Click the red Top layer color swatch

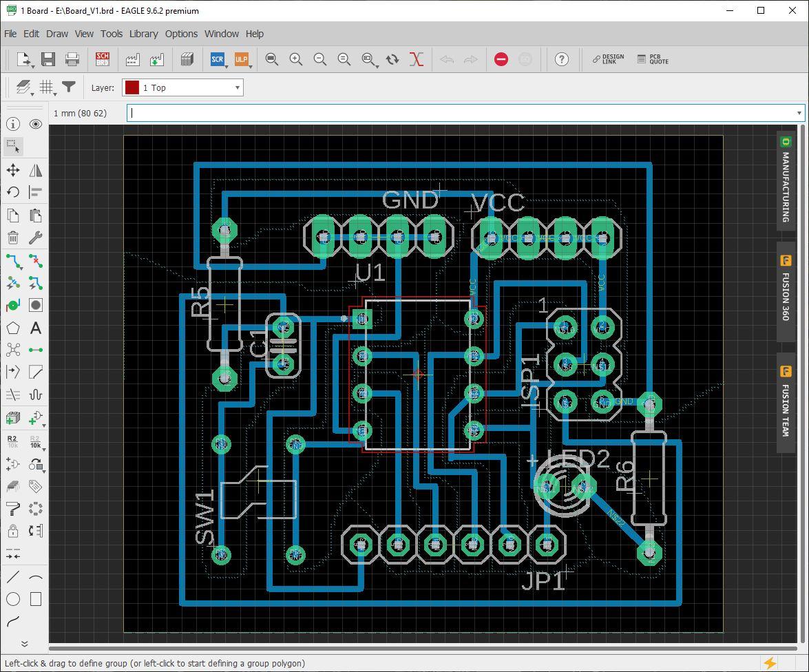[132, 87]
